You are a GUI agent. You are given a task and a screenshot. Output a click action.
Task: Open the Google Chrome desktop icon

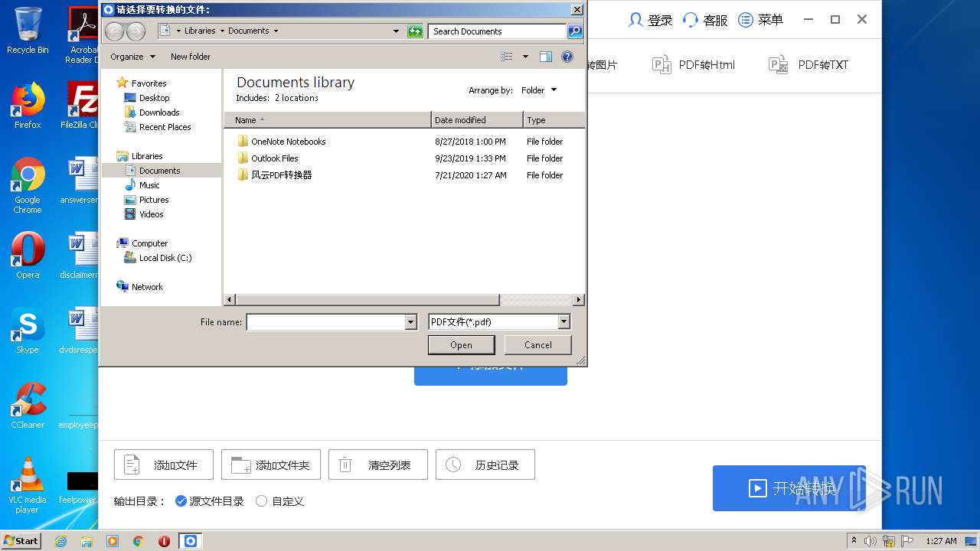click(x=28, y=186)
